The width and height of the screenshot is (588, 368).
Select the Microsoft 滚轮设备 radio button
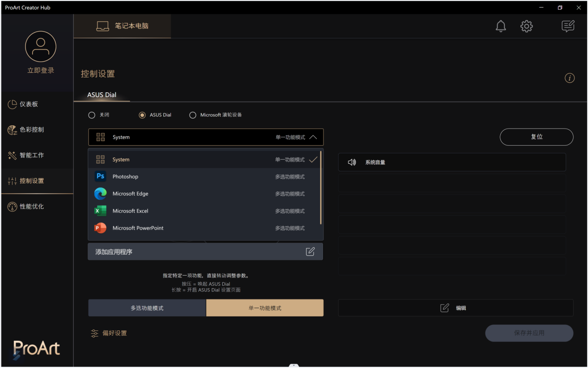click(193, 115)
